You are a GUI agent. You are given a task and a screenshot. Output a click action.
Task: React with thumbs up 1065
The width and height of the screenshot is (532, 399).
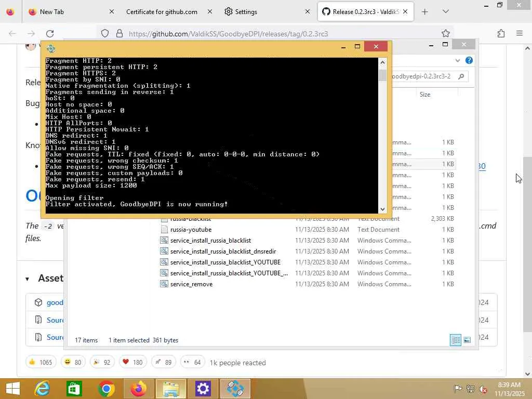pos(41,362)
